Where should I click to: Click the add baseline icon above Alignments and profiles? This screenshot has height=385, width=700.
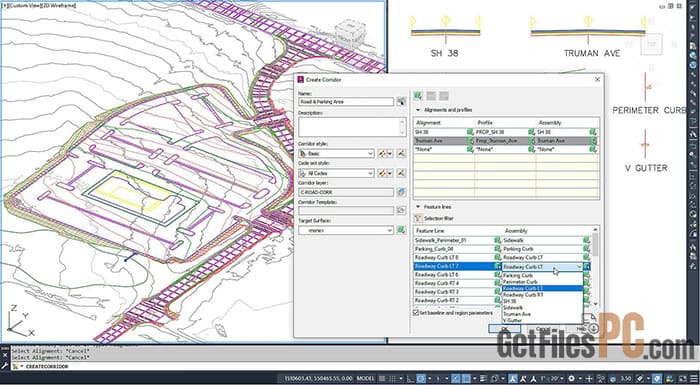[418, 96]
